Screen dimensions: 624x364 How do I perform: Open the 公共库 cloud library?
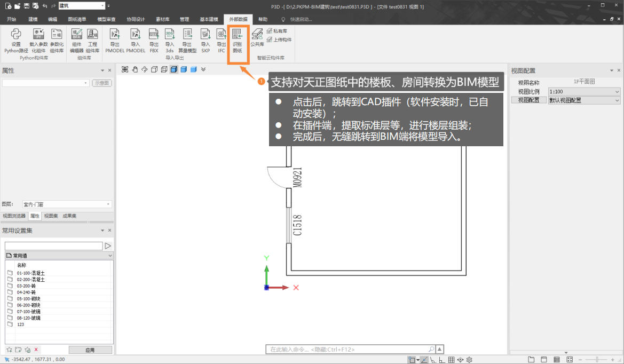[x=257, y=37]
